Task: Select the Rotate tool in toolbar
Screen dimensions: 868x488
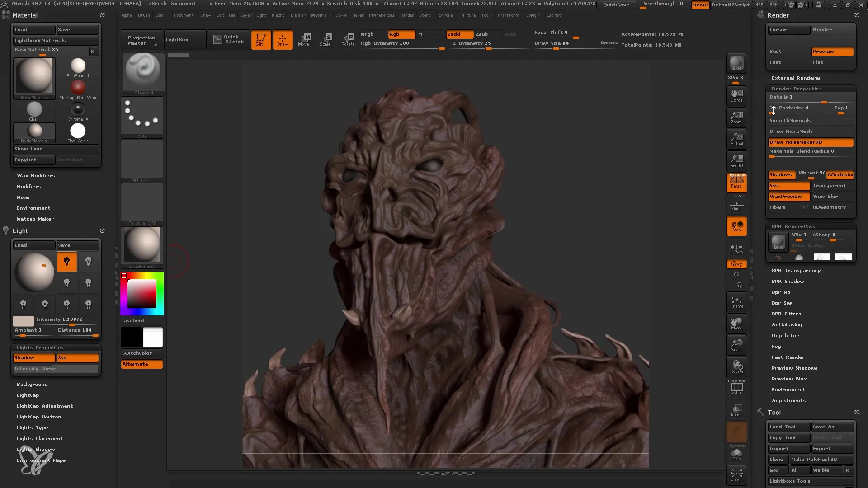Action: [348, 39]
